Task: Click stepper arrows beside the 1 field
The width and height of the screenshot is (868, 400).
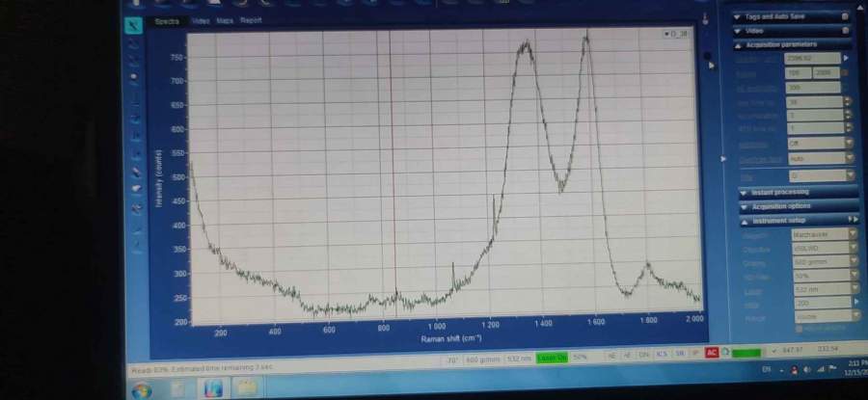Action: point(847,128)
